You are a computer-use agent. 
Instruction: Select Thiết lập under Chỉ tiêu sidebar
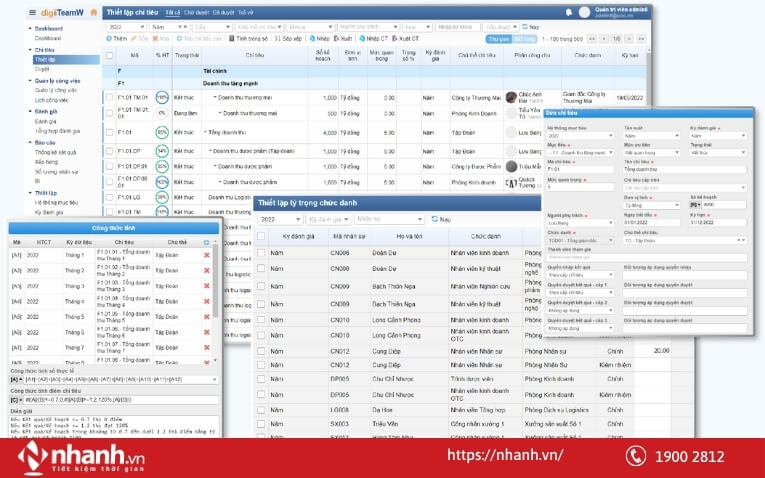click(66, 60)
